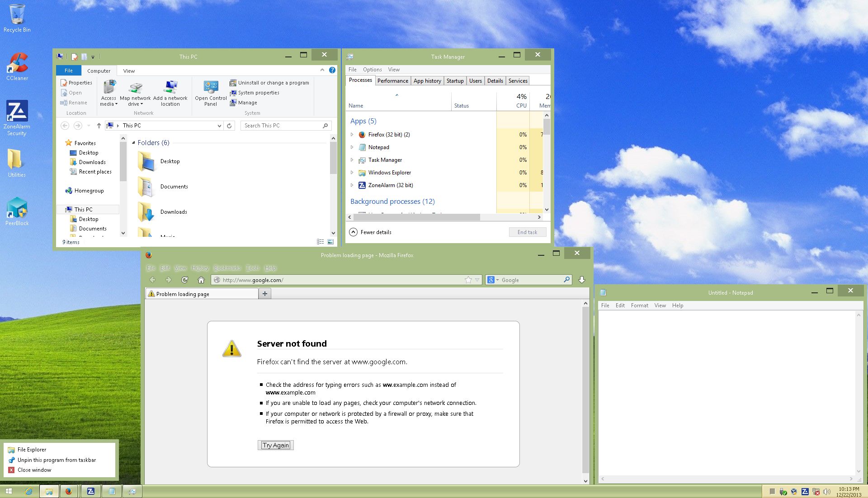This screenshot has height=498, width=868.
Task: Click Open Control Panel ribbon icon
Action: pyautogui.click(x=211, y=93)
